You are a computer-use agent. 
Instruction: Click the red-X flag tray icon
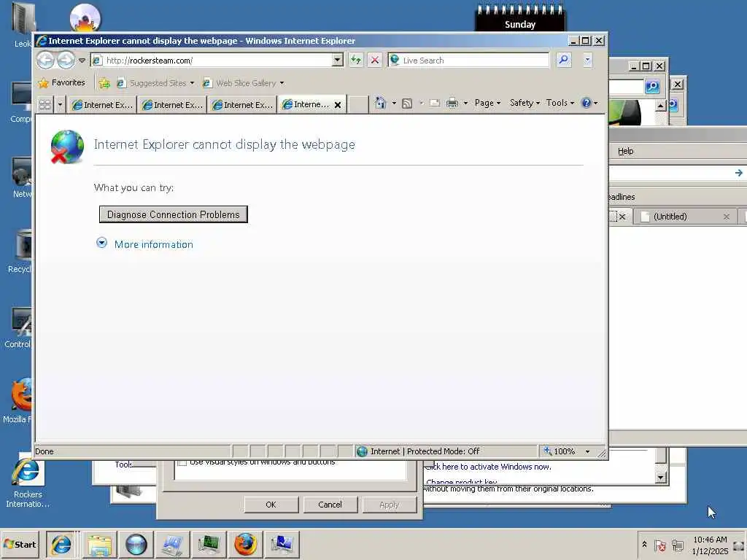659,545
